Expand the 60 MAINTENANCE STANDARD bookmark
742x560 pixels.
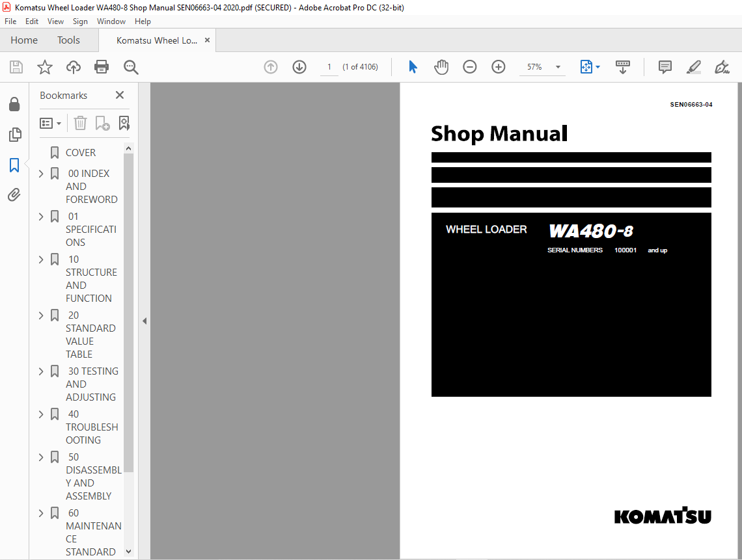(x=41, y=513)
